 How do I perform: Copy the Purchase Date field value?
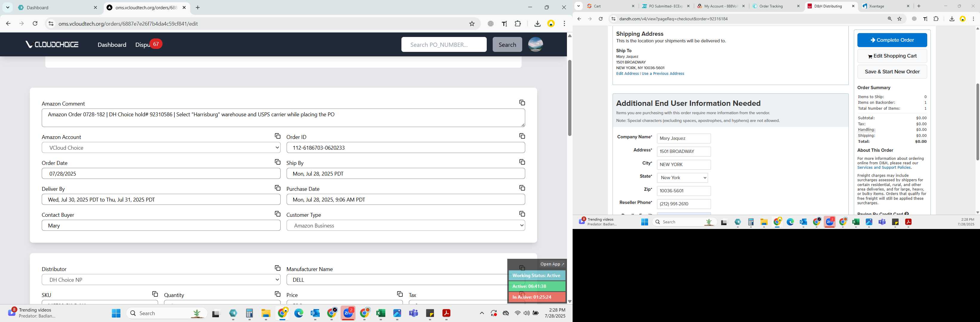point(522,188)
